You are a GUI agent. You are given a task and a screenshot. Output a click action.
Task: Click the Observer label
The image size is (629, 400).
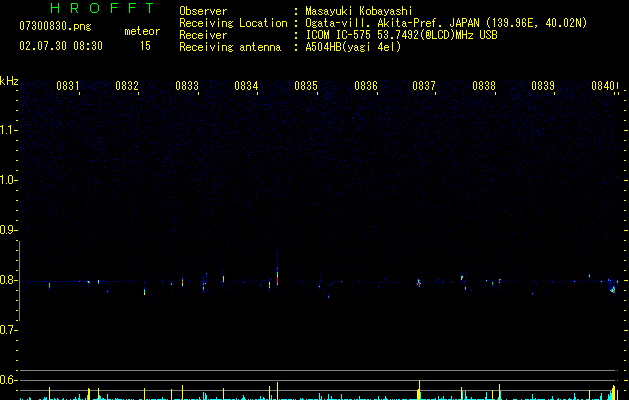203,11
